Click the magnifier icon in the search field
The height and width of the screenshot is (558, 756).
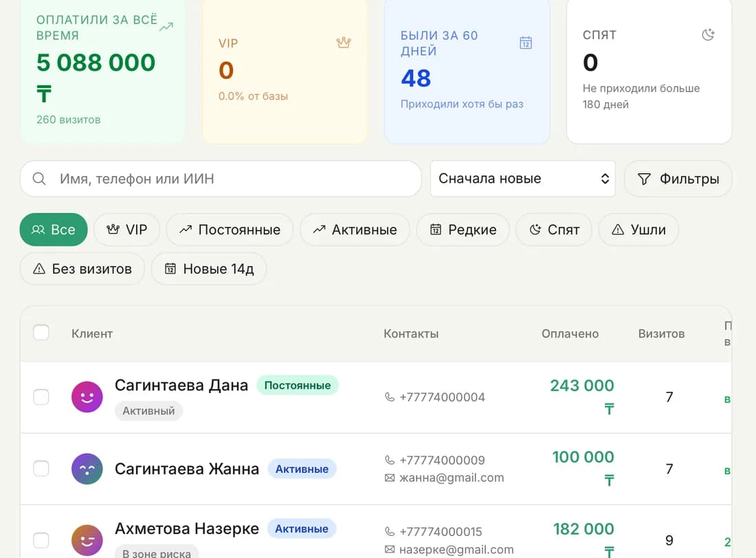click(x=39, y=179)
